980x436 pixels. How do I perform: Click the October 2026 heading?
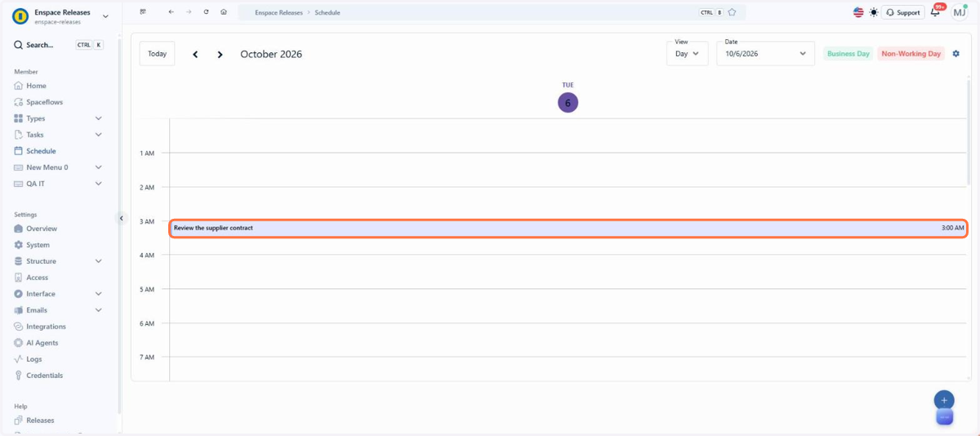271,55
